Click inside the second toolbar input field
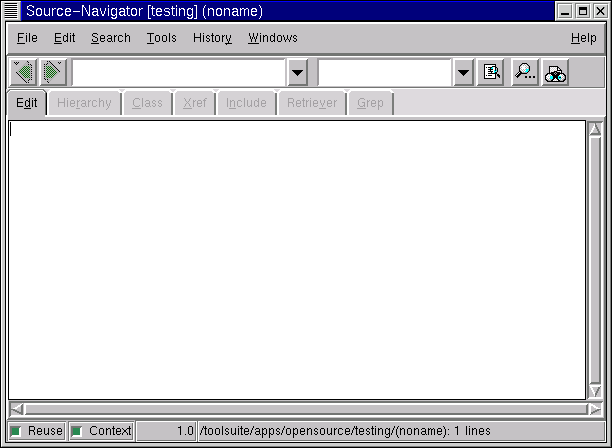This screenshot has width=612, height=448. (x=385, y=73)
